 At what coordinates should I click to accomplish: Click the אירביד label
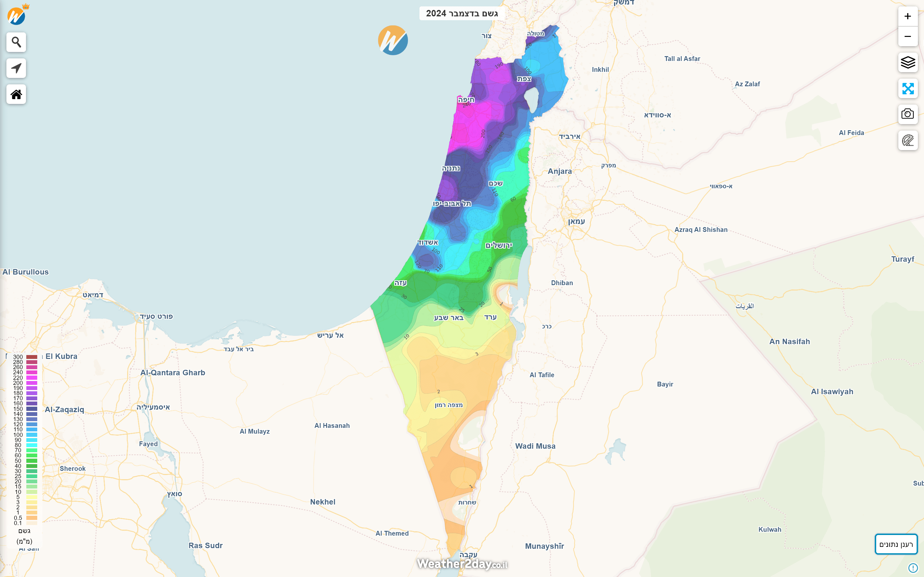[570, 137]
